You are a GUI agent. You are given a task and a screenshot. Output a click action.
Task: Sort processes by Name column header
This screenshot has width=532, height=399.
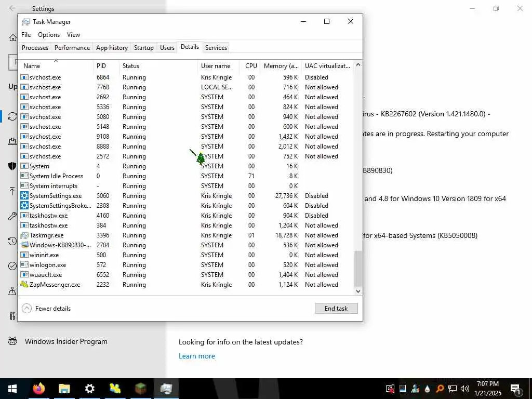pos(56,65)
